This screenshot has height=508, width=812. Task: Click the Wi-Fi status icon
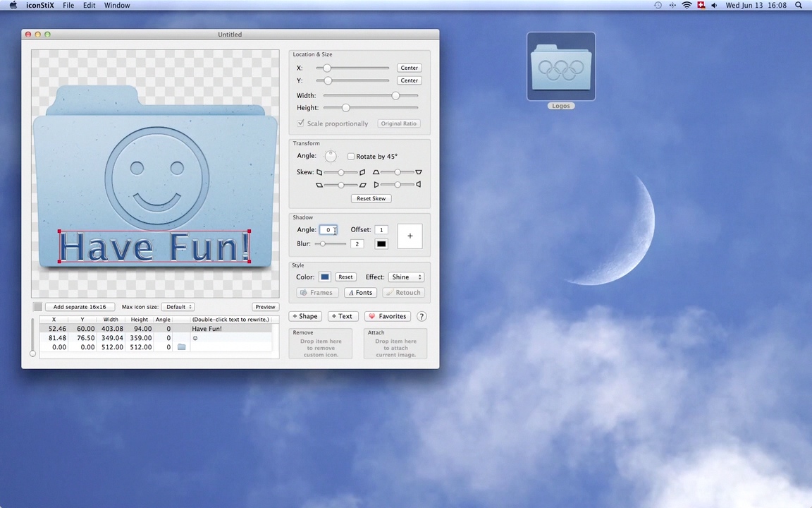tap(687, 5)
